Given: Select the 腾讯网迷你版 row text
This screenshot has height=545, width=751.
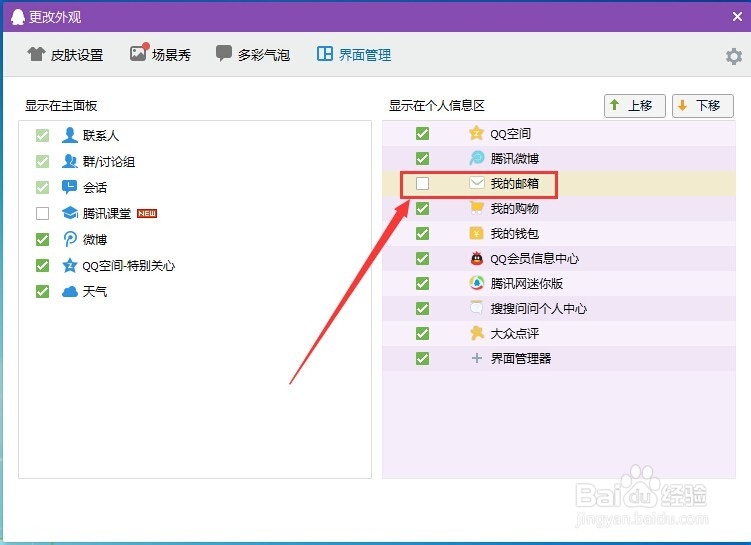Looking at the screenshot, I should 526,284.
